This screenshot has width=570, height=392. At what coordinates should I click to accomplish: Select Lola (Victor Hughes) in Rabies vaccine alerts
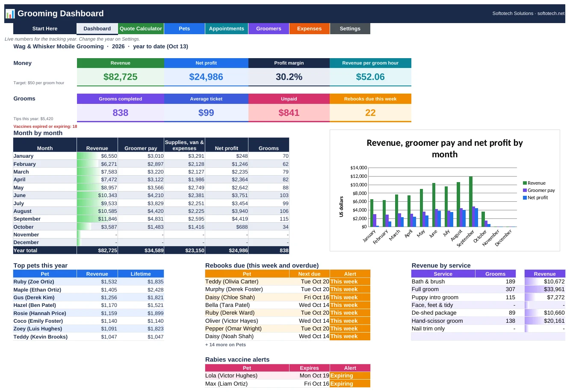tap(247, 376)
